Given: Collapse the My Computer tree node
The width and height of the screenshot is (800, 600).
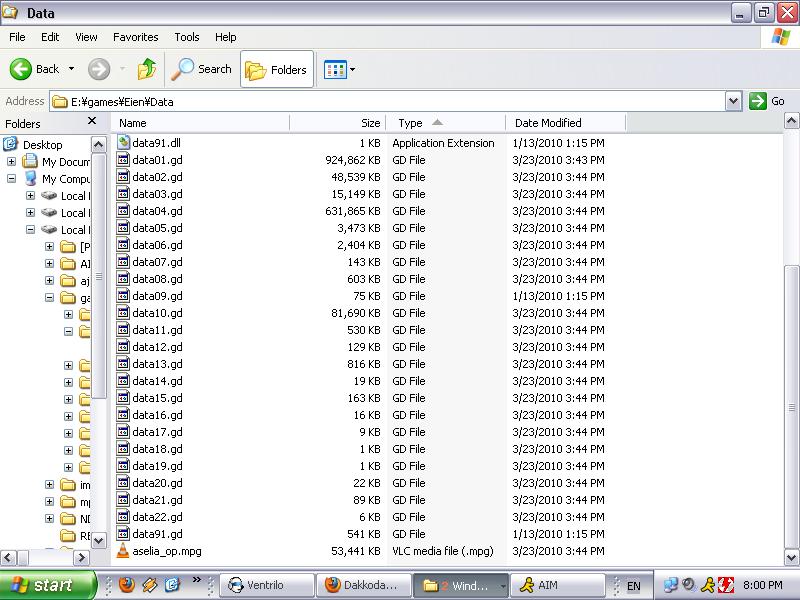Looking at the screenshot, I should click(x=11, y=179).
